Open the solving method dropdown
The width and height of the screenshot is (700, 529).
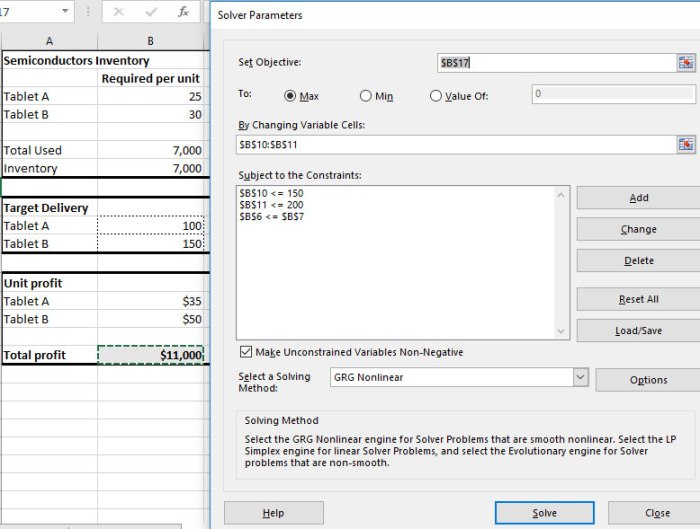[580, 377]
